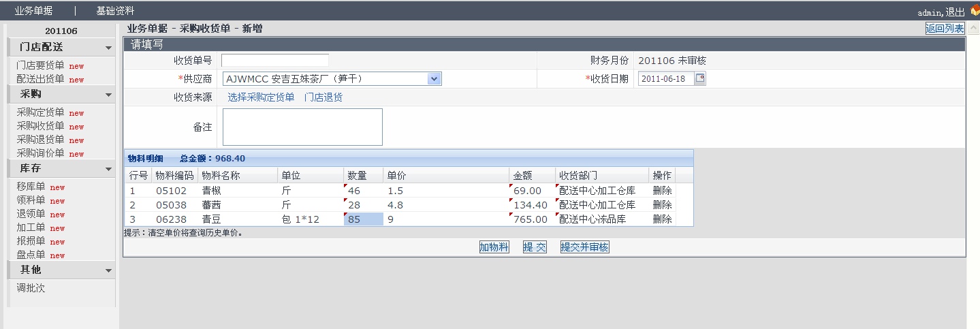
Task: Open the 基础资料 top menu
Action: (115, 11)
